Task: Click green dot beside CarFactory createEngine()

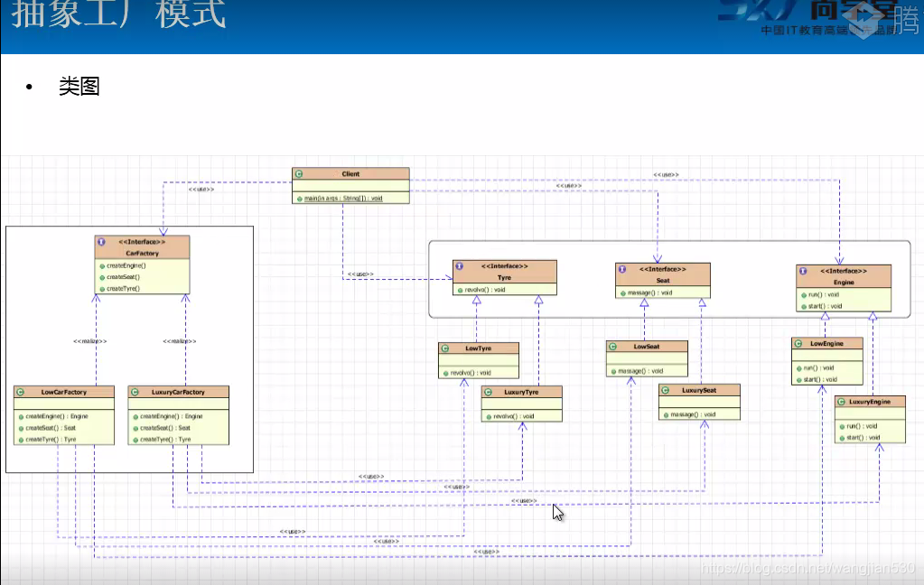Action: click(102, 265)
